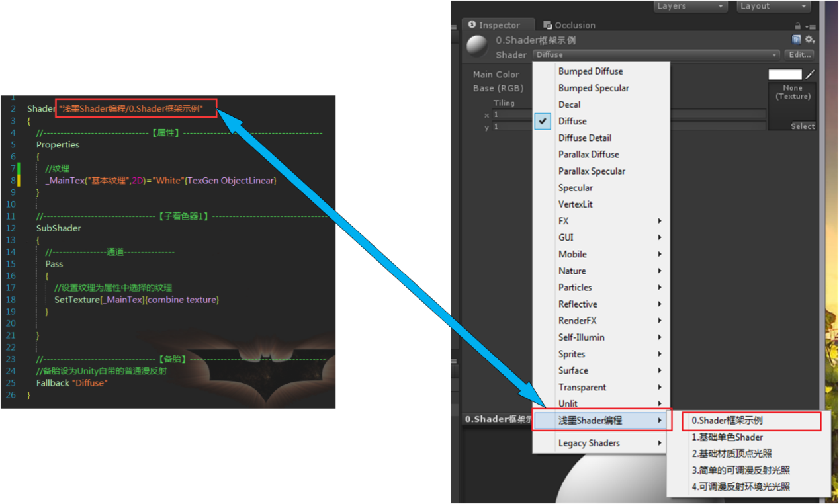This screenshot has height=504, width=839.
Task: Expand the Surface shader submenu
Action: [x=601, y=370]
